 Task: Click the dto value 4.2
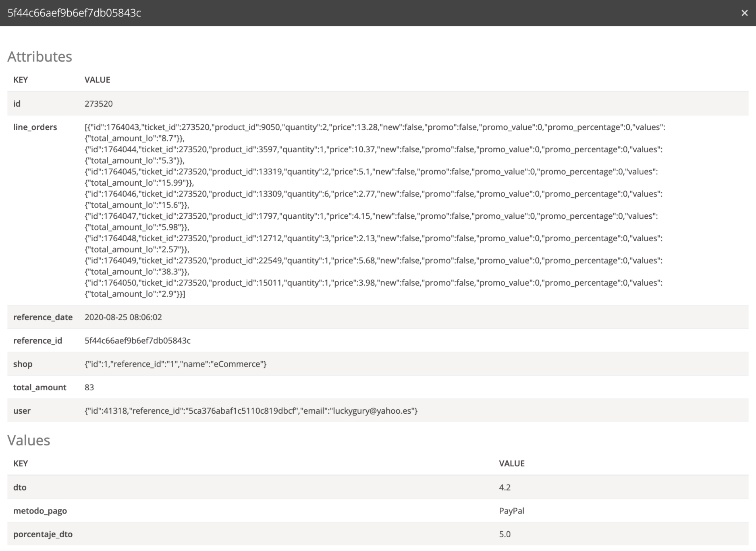pyautogui.click(x=505, y=487)
